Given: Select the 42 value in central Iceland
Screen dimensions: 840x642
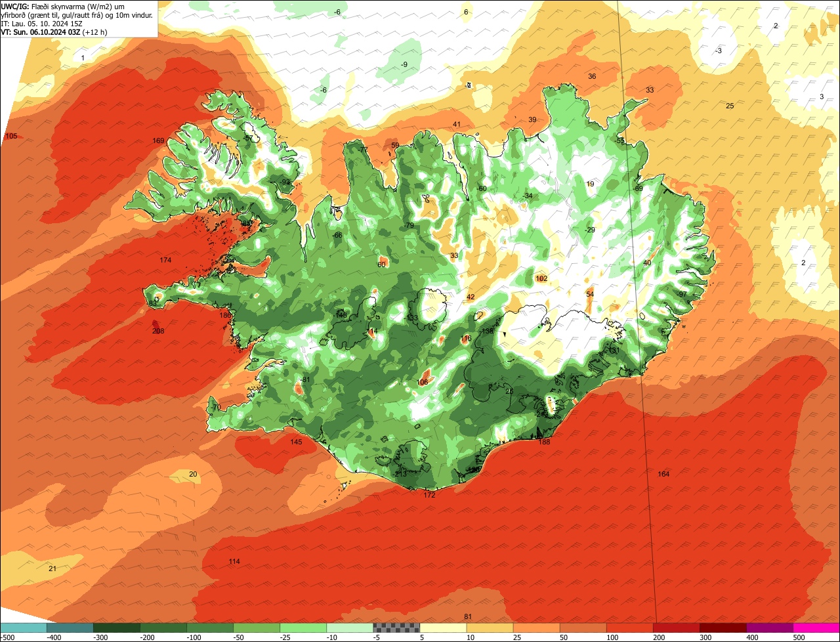Looking at the screenshot, I should (x=471, y=297).
